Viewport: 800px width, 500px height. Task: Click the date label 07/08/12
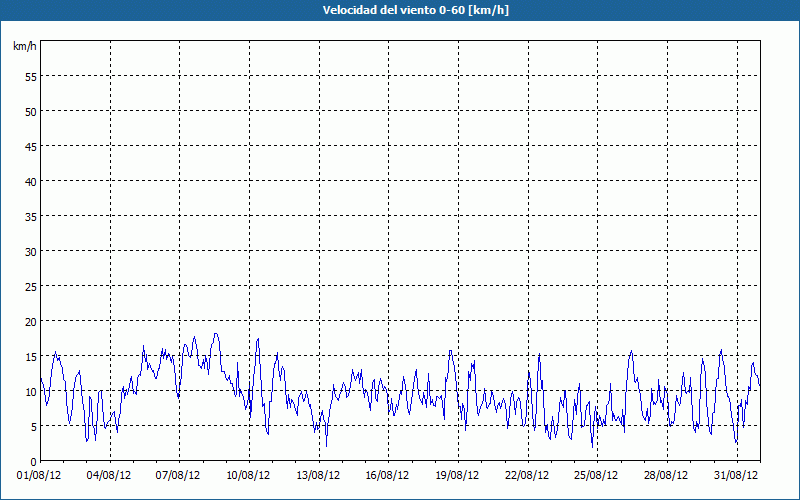(178, 476)
